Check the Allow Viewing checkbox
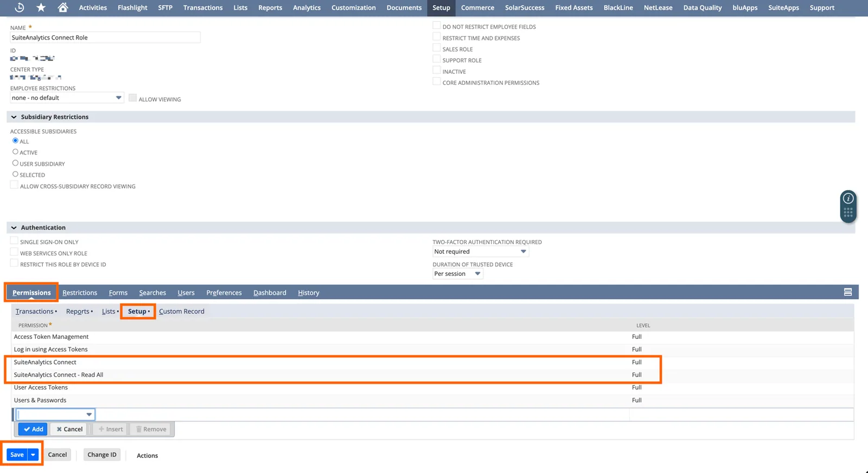868x473 pixels. [x=132, y=98]
